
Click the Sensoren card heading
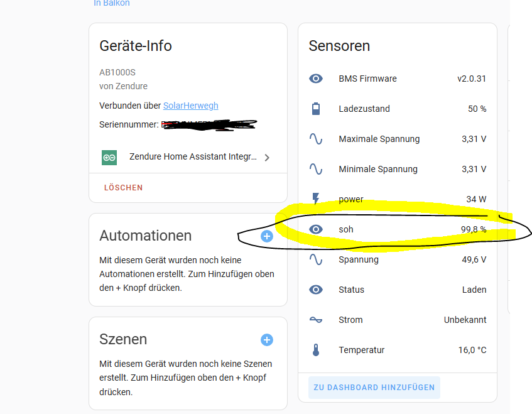tap(339, 46)
